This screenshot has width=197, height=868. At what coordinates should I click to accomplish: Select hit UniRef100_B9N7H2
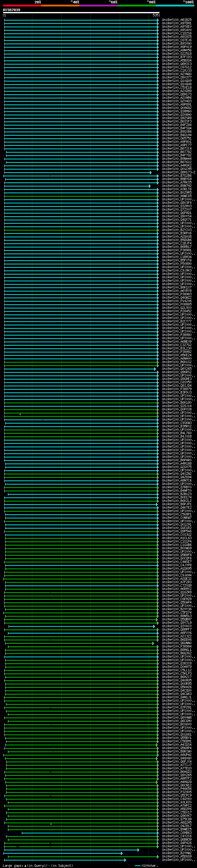176,186
